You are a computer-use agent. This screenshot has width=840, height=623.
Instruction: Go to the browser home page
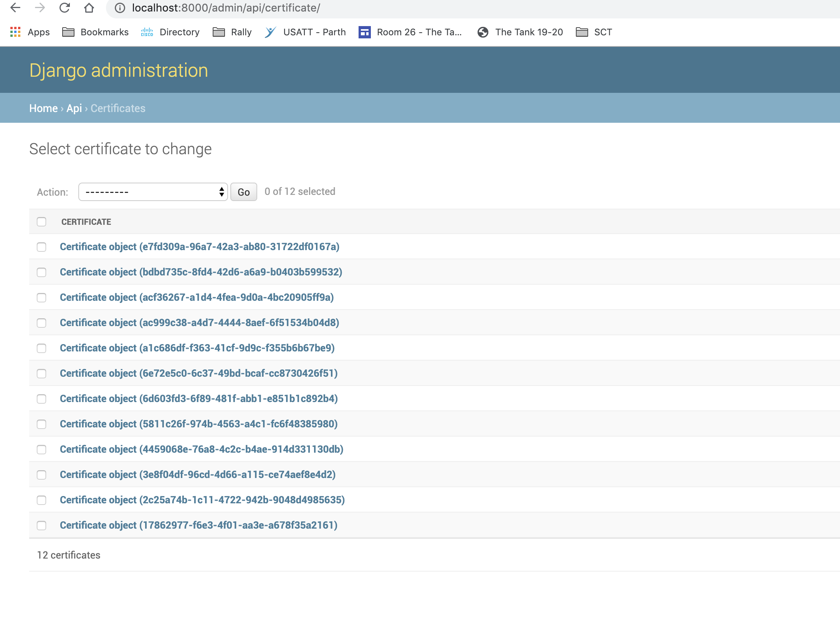(x=89, y=8)
